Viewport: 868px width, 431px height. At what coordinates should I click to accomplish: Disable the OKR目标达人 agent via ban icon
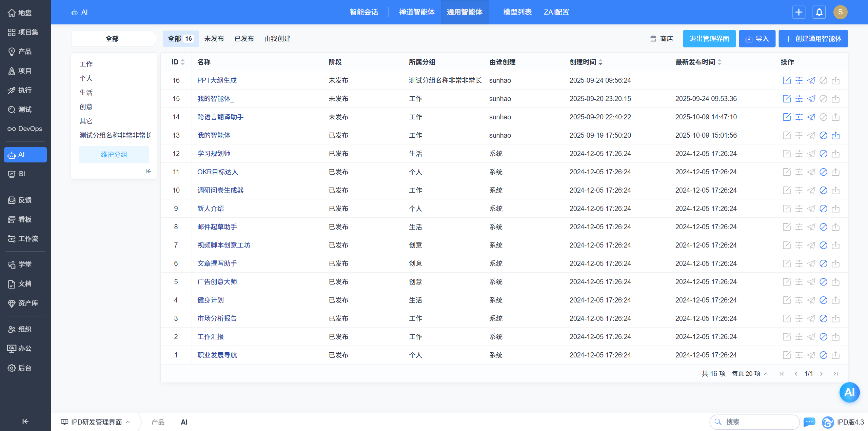(823, 172)
